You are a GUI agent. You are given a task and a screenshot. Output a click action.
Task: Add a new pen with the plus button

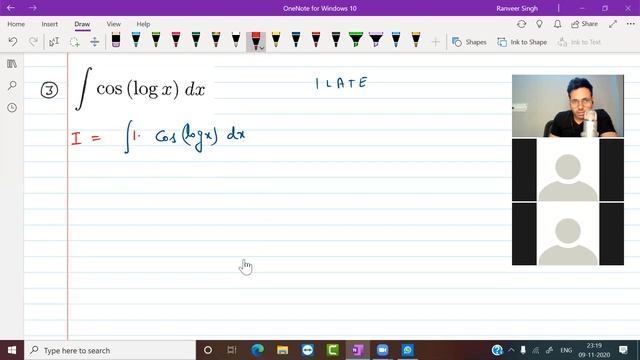pos(436,42)
